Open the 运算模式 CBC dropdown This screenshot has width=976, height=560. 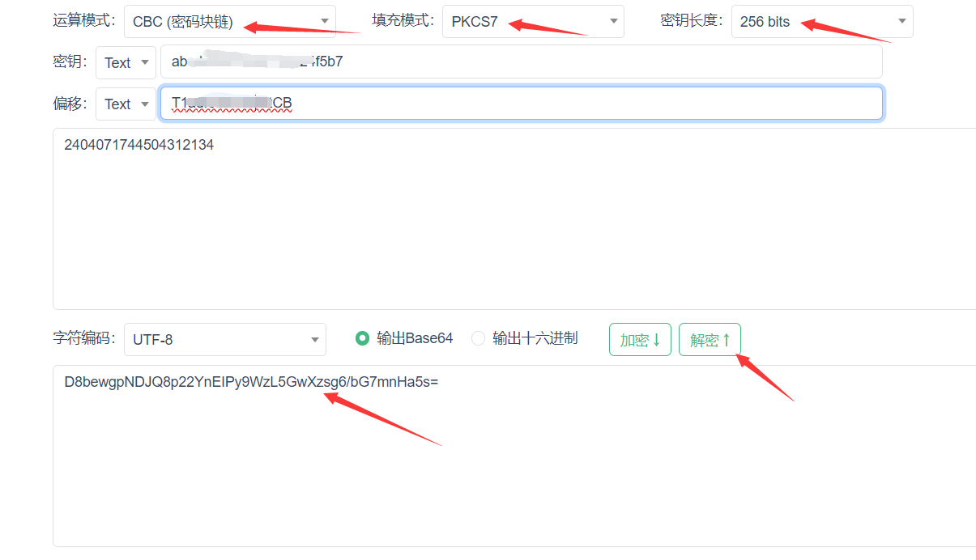(230, 21)
